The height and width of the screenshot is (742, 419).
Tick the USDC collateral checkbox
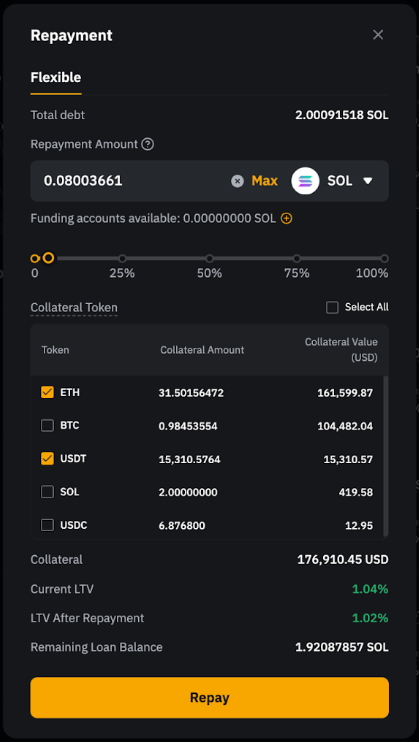coord(47,525)
